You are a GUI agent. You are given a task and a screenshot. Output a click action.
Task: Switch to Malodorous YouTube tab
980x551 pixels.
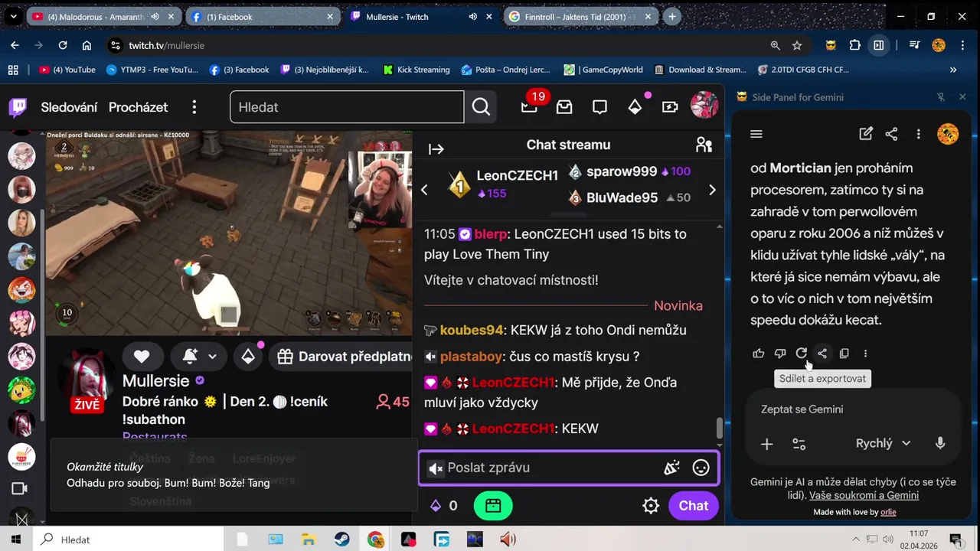pos(106,17)
